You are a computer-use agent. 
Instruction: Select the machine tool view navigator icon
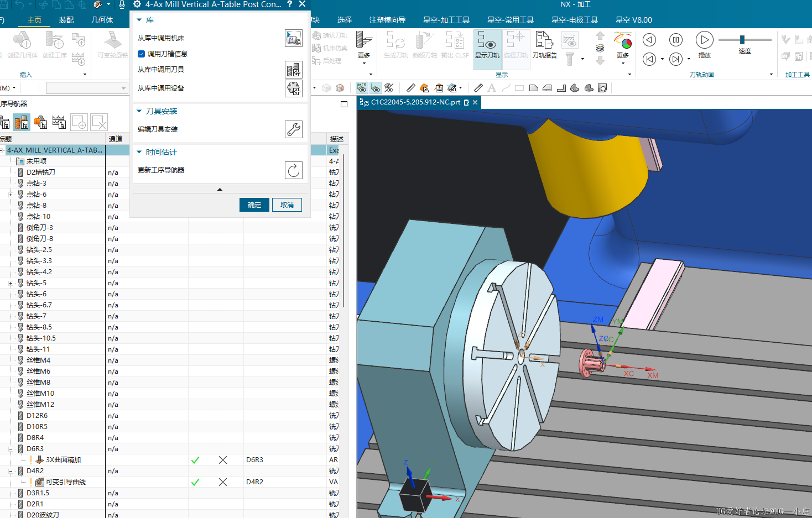(x=22, y=122)
